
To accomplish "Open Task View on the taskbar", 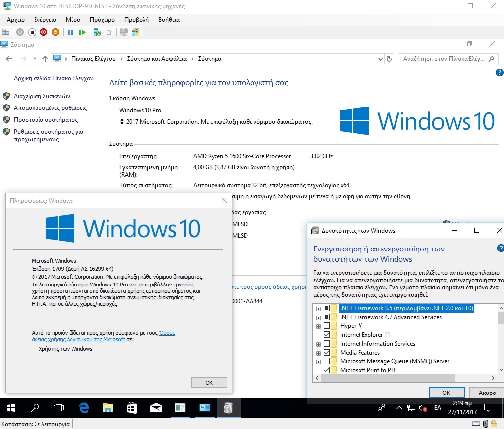I will click(59, 408).
